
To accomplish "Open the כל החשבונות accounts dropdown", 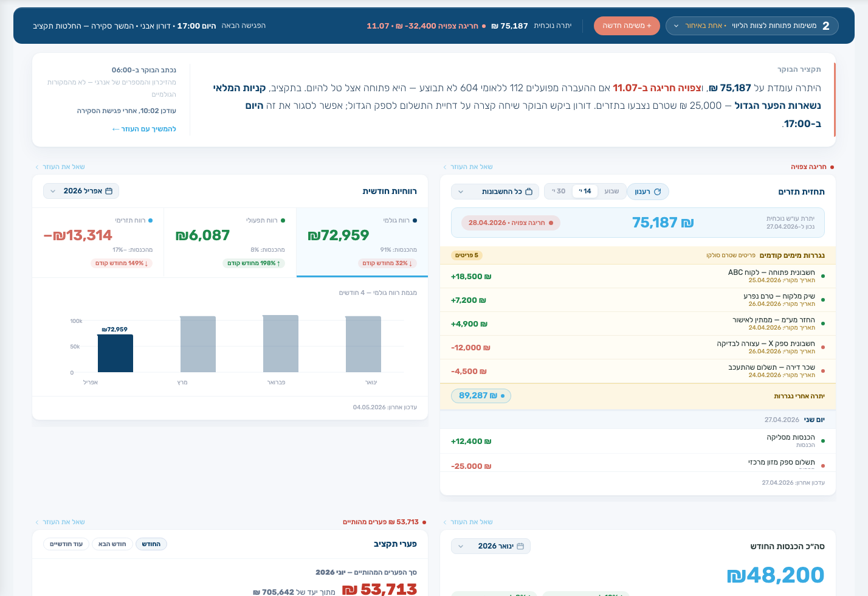I will [x=495, y=192].
